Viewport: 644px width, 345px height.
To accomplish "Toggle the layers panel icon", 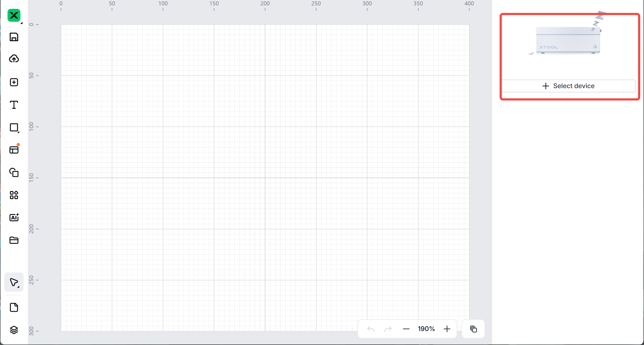I will point(14,330).
